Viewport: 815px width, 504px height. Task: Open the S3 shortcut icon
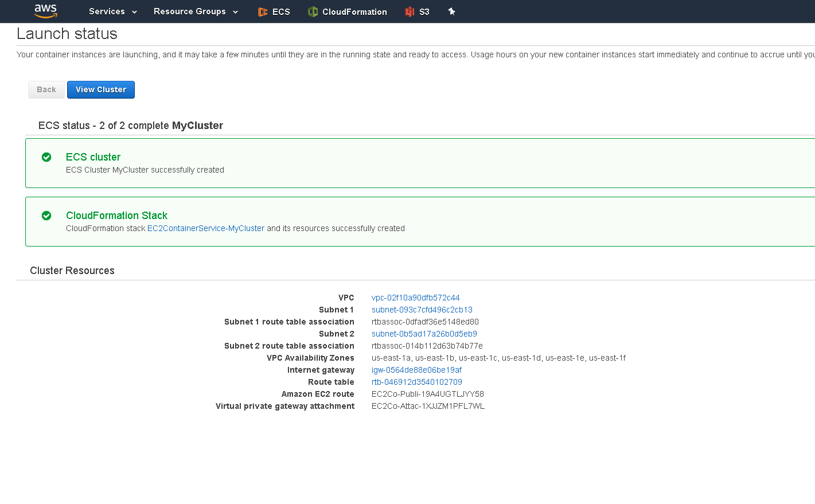[x=410, y=11]
